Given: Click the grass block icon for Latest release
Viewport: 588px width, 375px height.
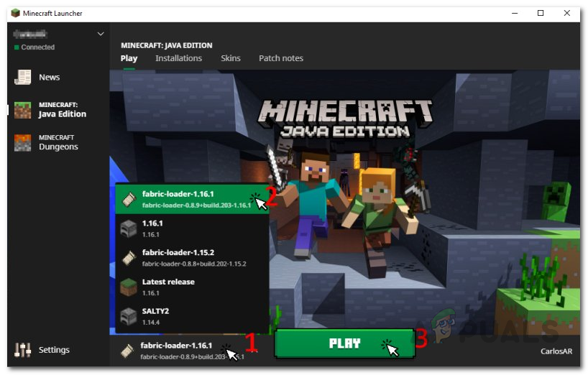Looking at the screenshot, I should point(128,287).
